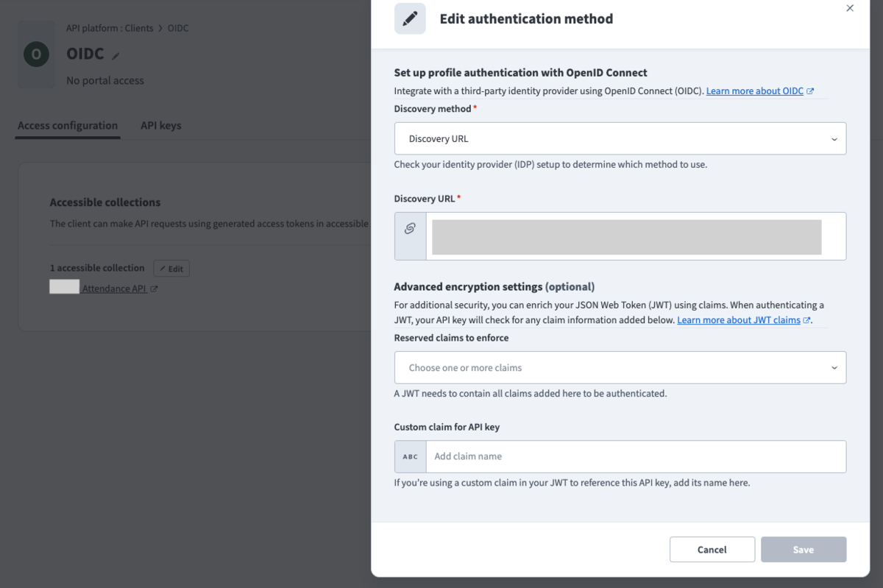Click chevron arrow in Discovery URL selector
Screen dimensions: 883x588
tap(834, 139)
